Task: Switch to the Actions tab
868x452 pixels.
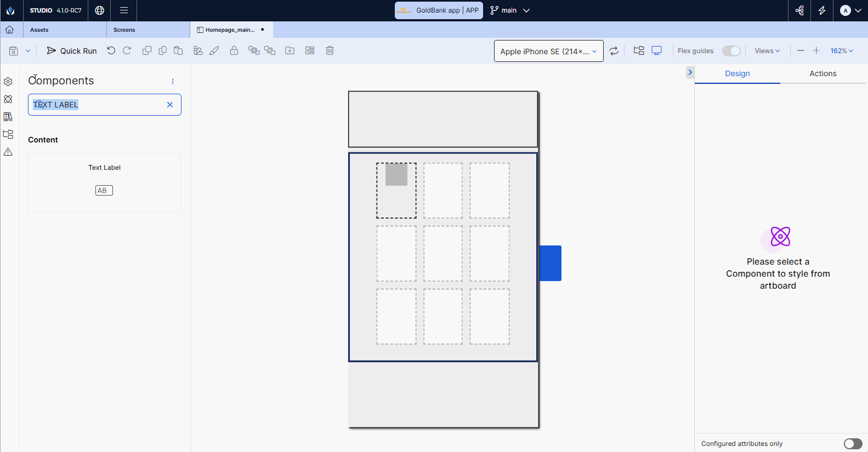Action: click(x=822, y=73)
